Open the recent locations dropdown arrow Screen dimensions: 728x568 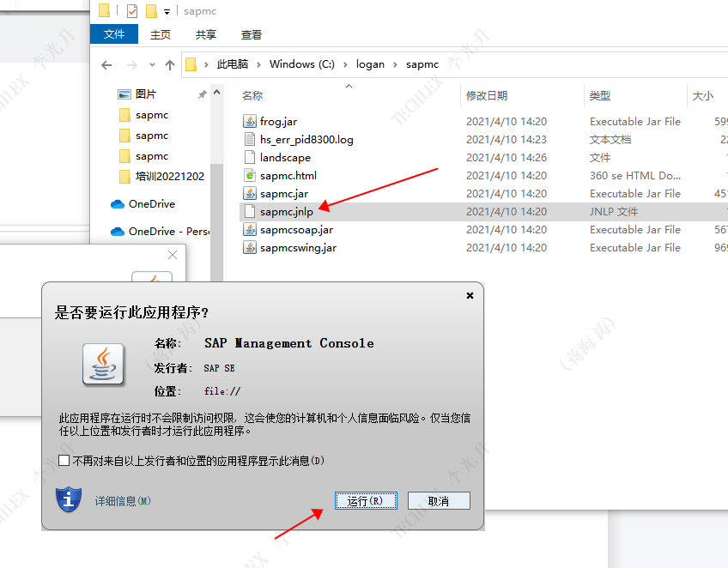(x=152, y=65)
